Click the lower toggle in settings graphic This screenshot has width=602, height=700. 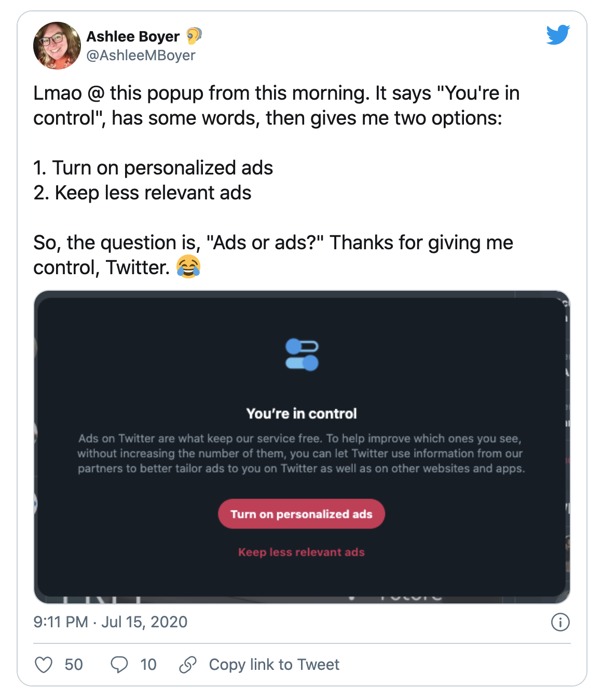tap(302, 362)
